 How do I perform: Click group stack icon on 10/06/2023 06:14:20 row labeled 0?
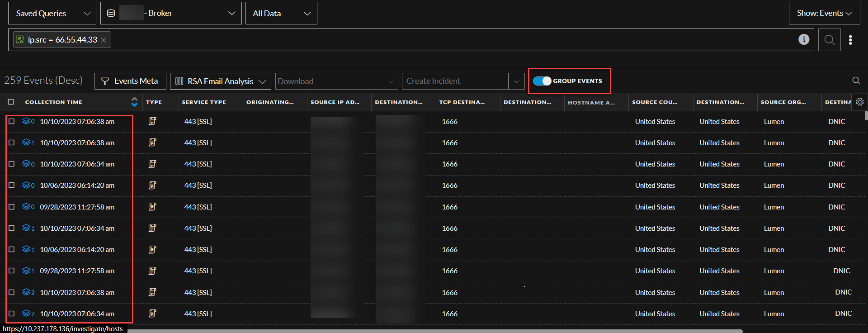26,185
